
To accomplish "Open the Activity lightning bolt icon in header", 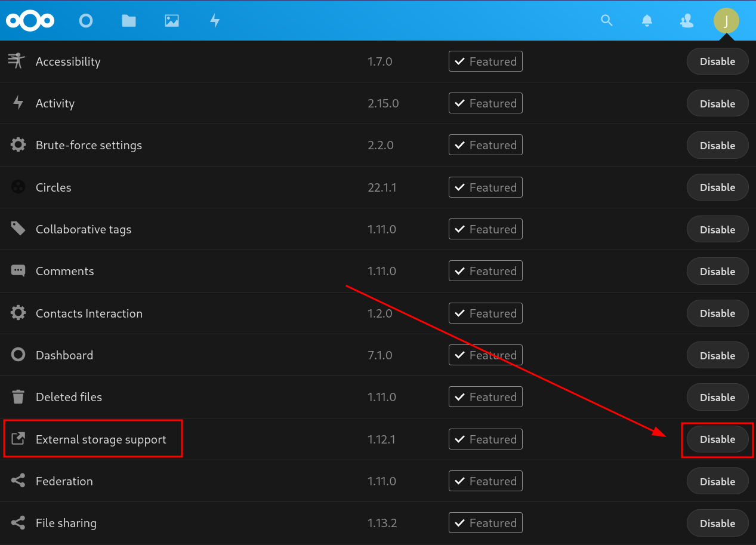I will coord(215,21).
